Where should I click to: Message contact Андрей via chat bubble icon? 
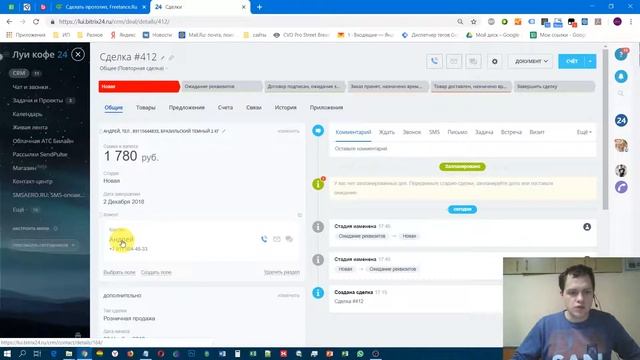pyautogui.click(x=289, y=239)
